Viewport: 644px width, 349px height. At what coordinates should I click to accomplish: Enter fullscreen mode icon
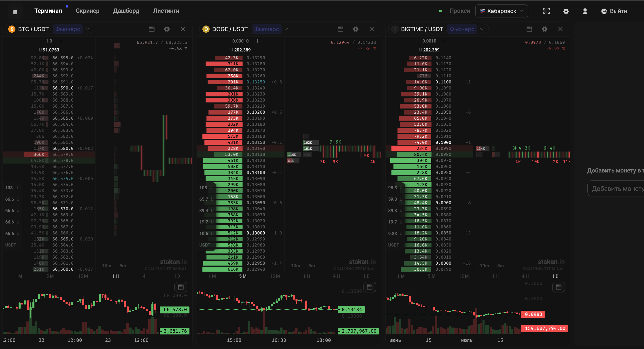click(546, 11)
